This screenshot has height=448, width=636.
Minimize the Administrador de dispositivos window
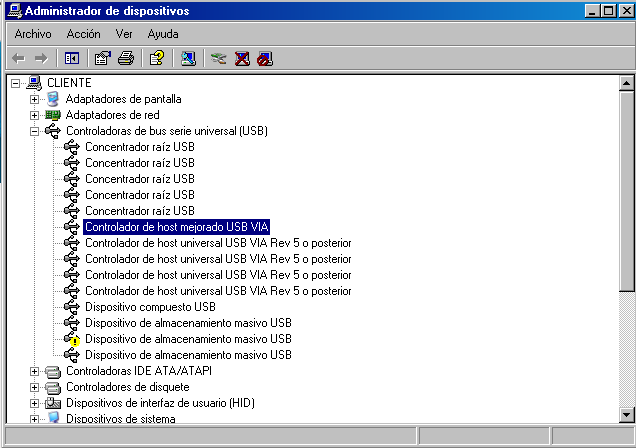[592, 11]
